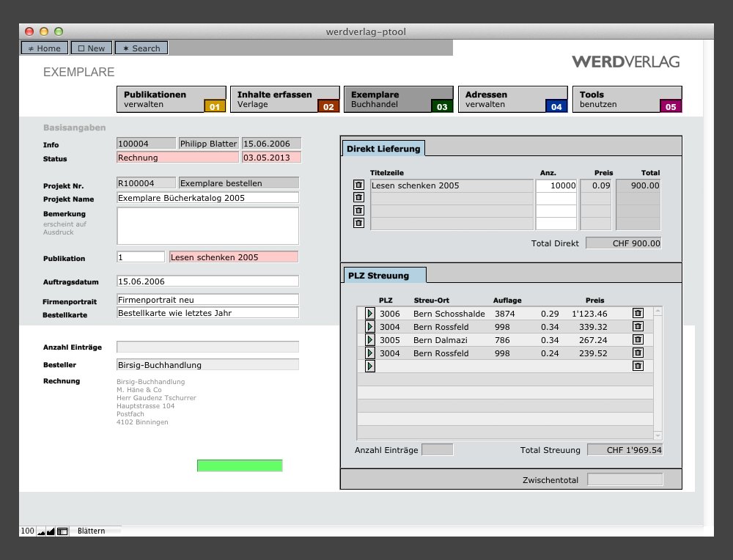Switch to the Publikationen verwalten section

click(x=172, y=100)
